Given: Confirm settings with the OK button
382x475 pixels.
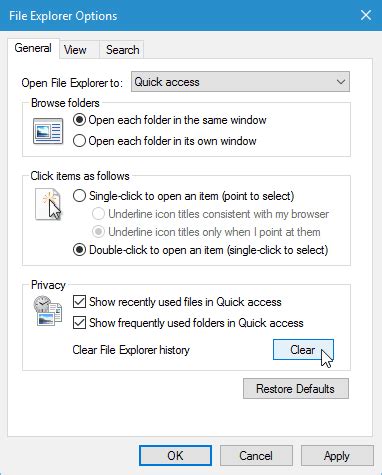Looking at the screenshot, I should [x=175, y=456].
